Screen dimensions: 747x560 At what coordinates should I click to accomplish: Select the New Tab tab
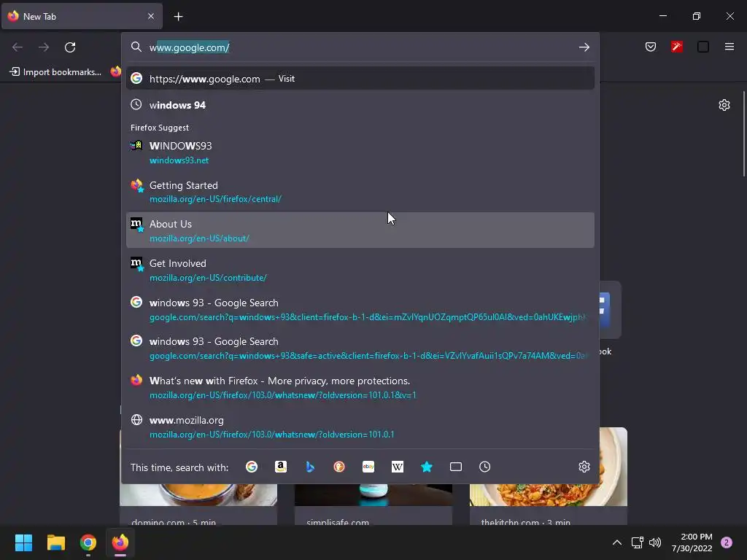pyautogui.click(x=82, y=17)
